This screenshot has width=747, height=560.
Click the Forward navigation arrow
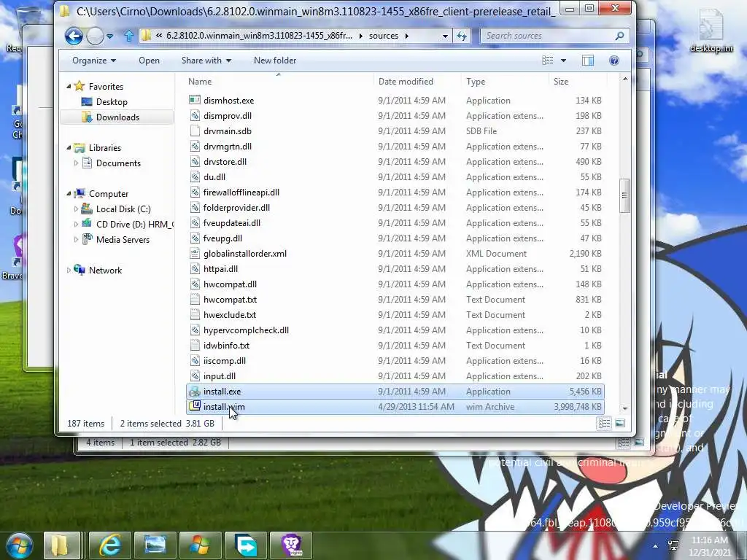(x=96, y=36)
